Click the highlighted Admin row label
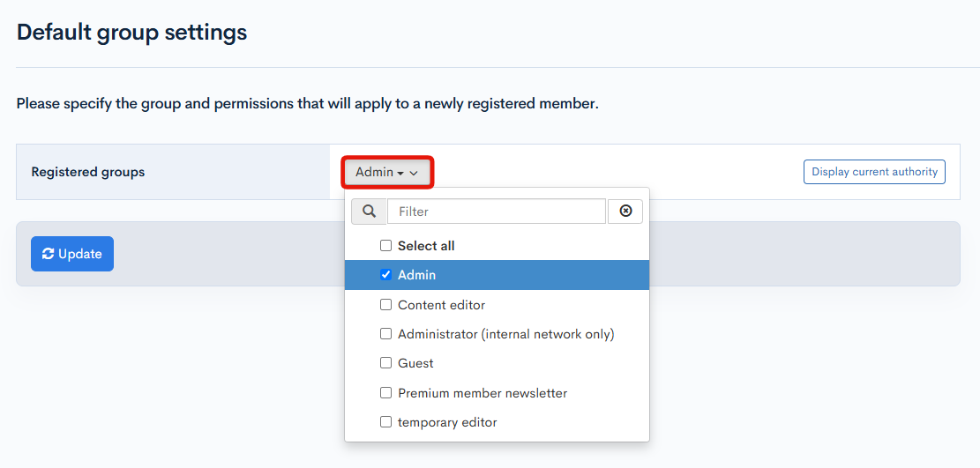 click(417, 275)
